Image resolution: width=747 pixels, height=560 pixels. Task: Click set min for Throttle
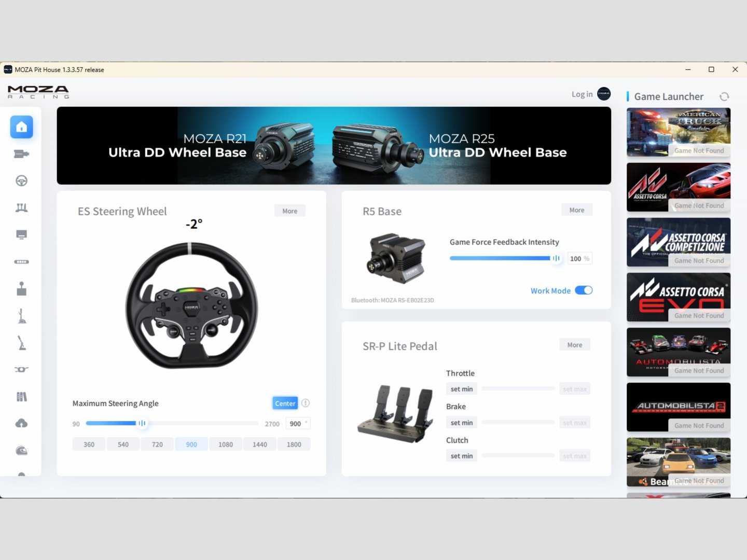(x=461, y=389)
